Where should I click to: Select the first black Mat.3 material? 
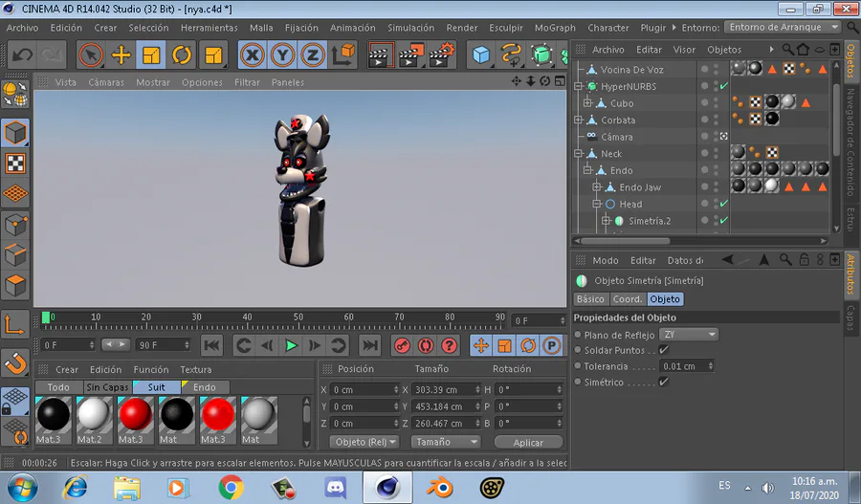point(53,414)
